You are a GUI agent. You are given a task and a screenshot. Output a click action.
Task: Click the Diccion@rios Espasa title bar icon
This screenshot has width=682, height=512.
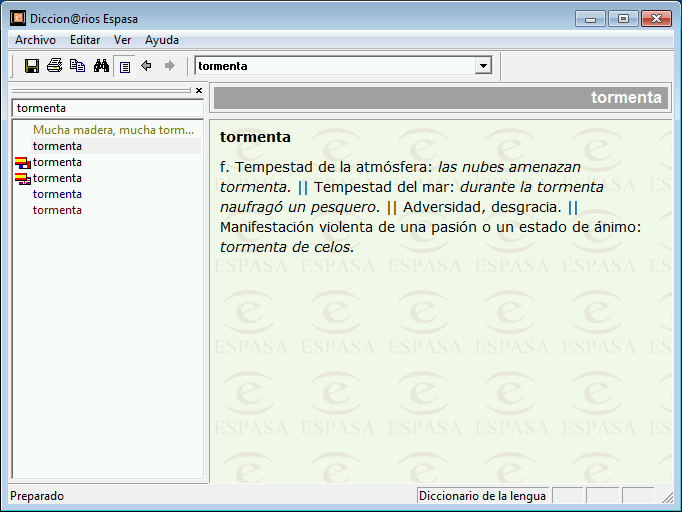click(18, 18)
